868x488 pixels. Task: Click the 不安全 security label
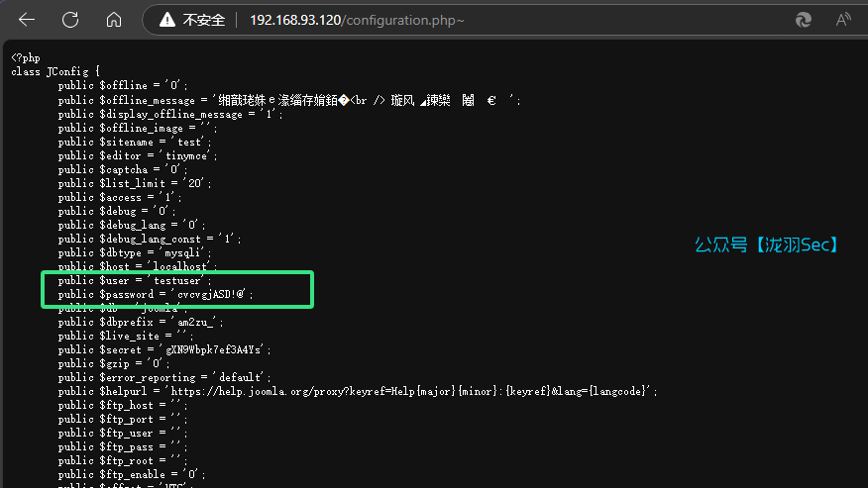coord(204,21)
